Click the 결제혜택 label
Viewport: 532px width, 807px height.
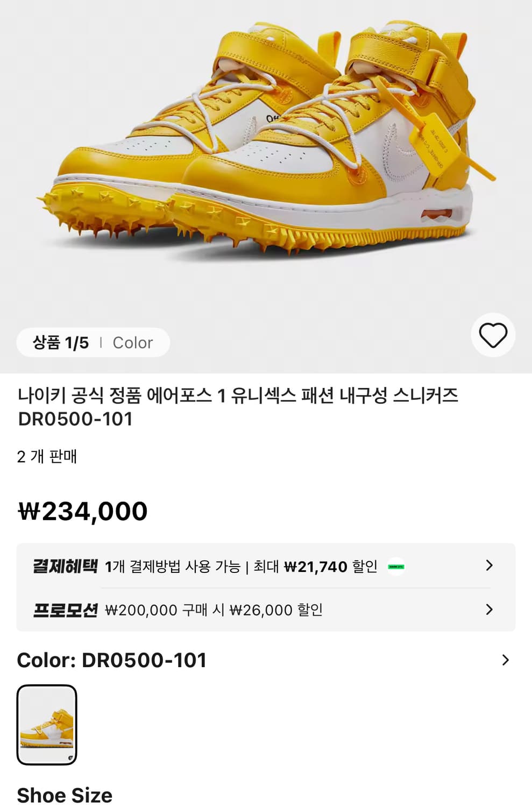[65, 567]
